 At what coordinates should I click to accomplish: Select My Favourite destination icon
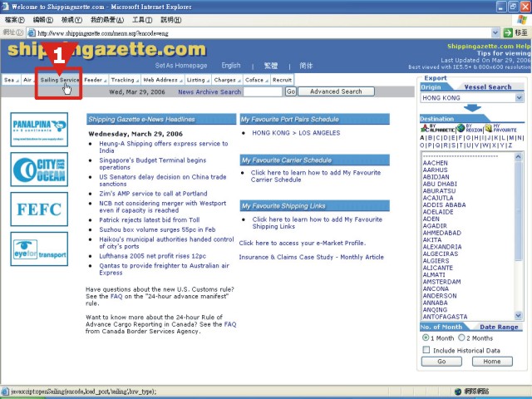[500, 128]
